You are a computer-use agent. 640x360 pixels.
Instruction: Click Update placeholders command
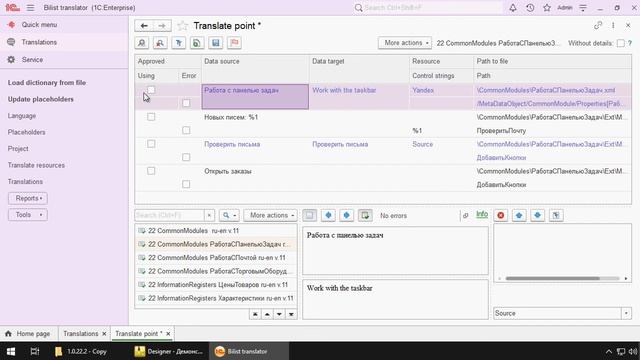[40, 99]
